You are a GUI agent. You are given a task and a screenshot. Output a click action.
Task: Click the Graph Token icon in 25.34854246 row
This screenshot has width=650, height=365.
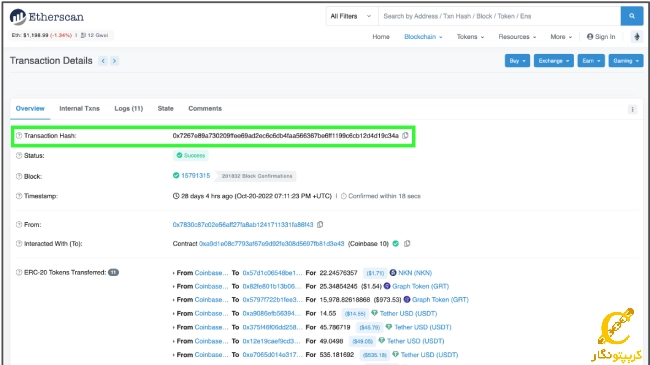coord(387,286)
